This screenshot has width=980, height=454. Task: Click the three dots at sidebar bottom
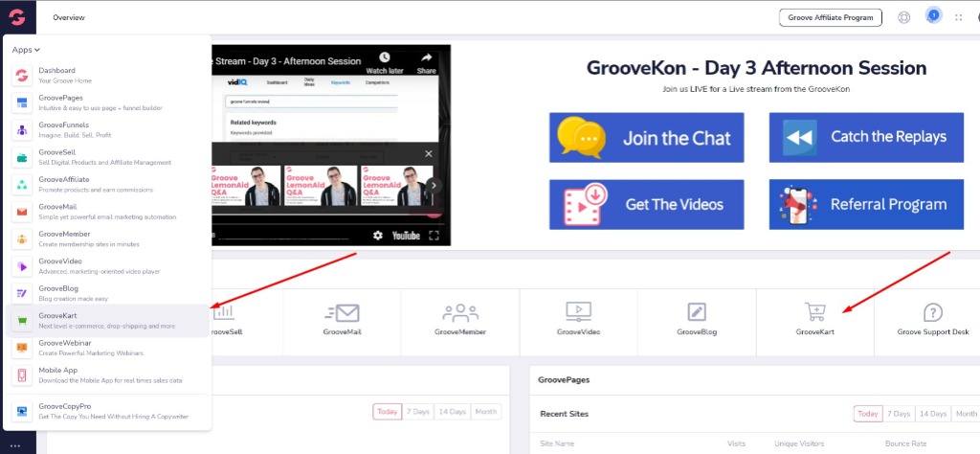pyautogui.click(x=15, y=446)
